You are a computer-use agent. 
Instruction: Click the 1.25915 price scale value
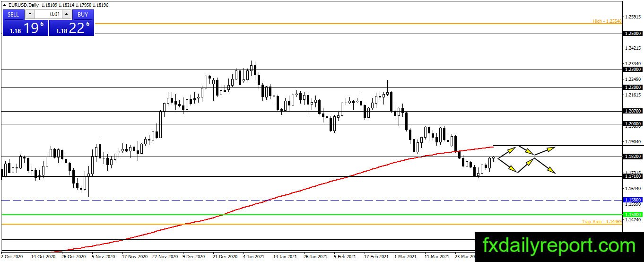pyautogui.click(x=633, y=17)
